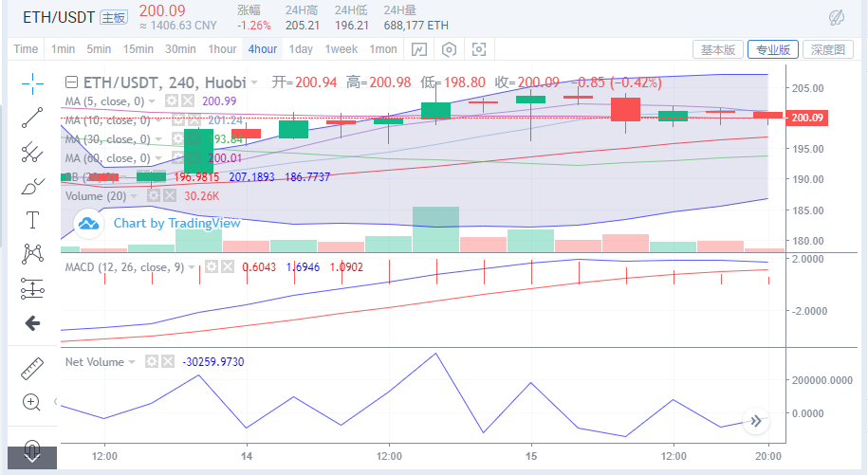Collapse the ETH/USDT legend box
Image resolution: width=868 pixels, height=475 pixels.
(x=71, y=82)
